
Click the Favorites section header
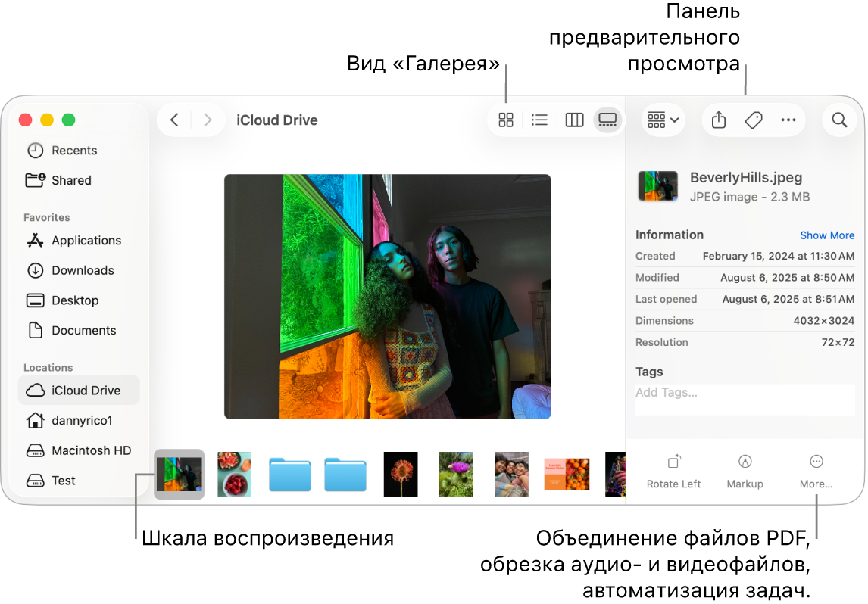[46, 217]
